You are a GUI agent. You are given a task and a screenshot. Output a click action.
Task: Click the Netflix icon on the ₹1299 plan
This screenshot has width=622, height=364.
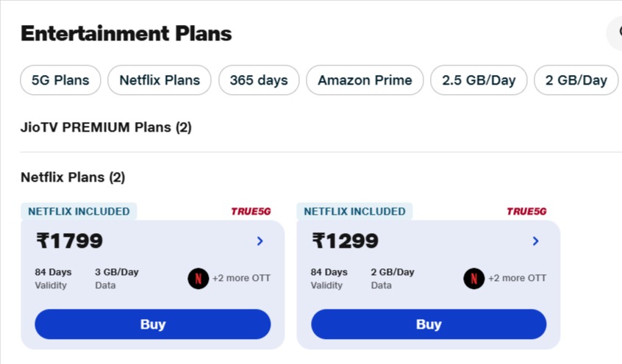coord(474,279)
